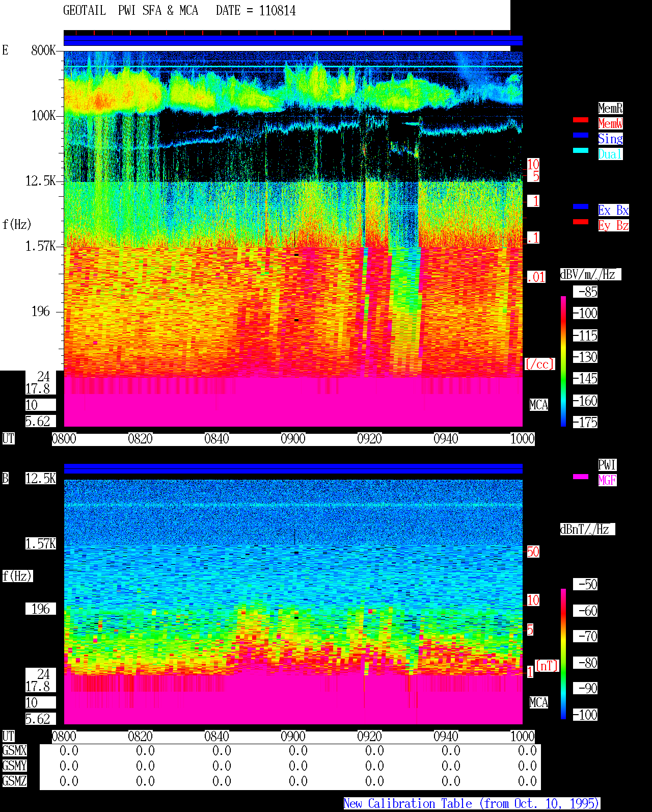Click the red Ey Bz legend swatch
652x812 pixels.
581,222
